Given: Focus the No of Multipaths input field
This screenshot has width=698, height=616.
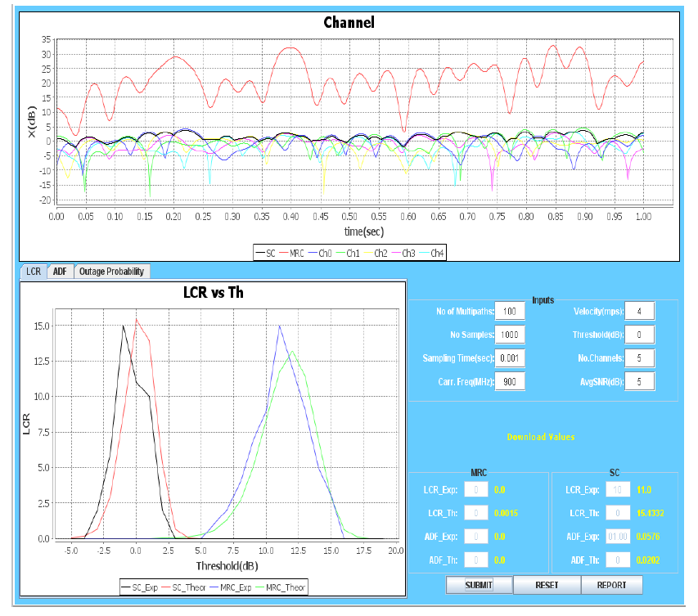Looking at the screenshot, I should click(x=511, y=312).
